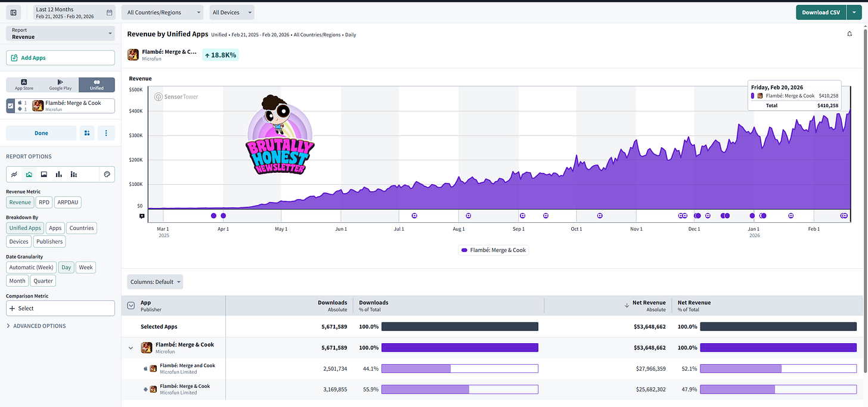Click Flambé icon in table parent row
868x407 pixels.
click(146, 347)
